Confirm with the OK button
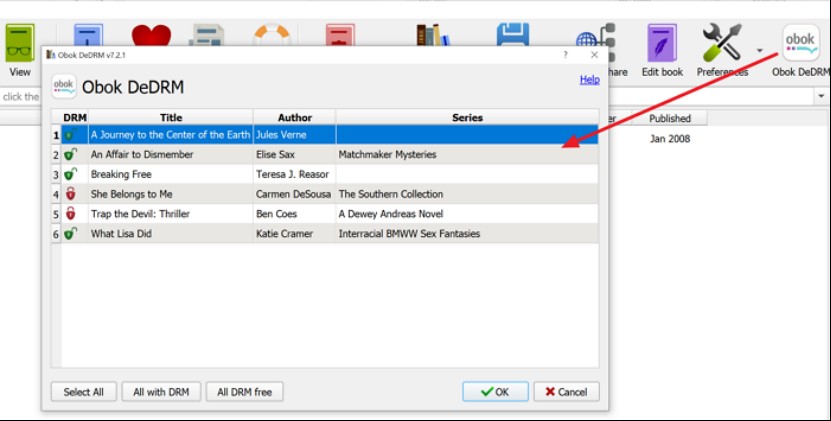The height and width of the screenshot is (421, 831). click(x=495, y=392)
